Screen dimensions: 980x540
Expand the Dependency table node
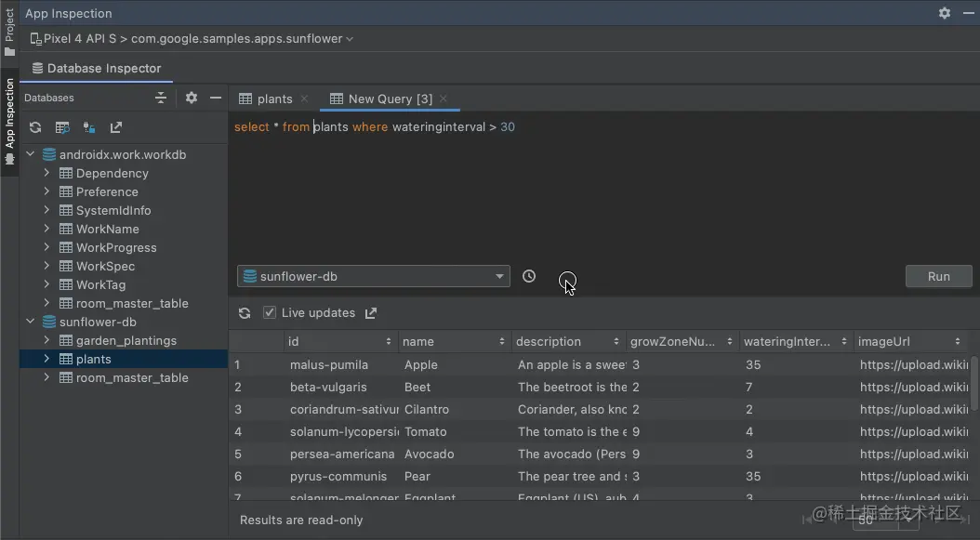pyautogui.click(x=46, y=173)
